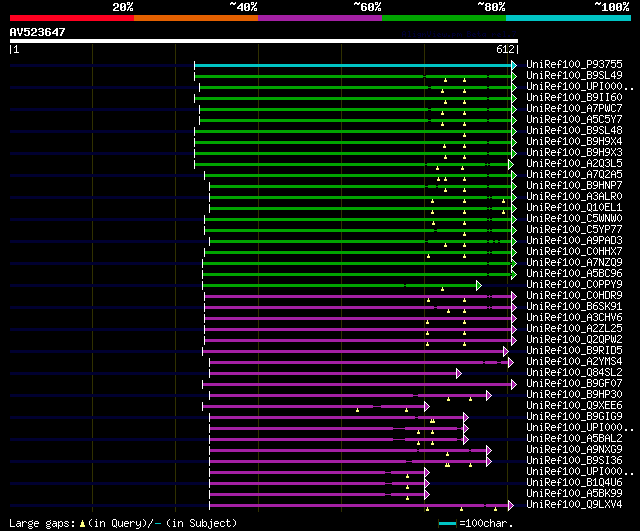Choose the UniRef100_B9HNP7 label
640x531 pixels.
574,186
